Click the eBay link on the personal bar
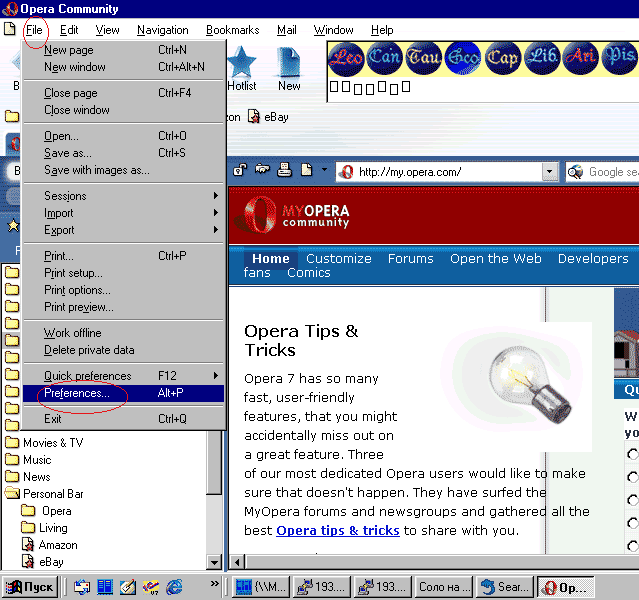This screenshot has height=600, width=639. 269,117
